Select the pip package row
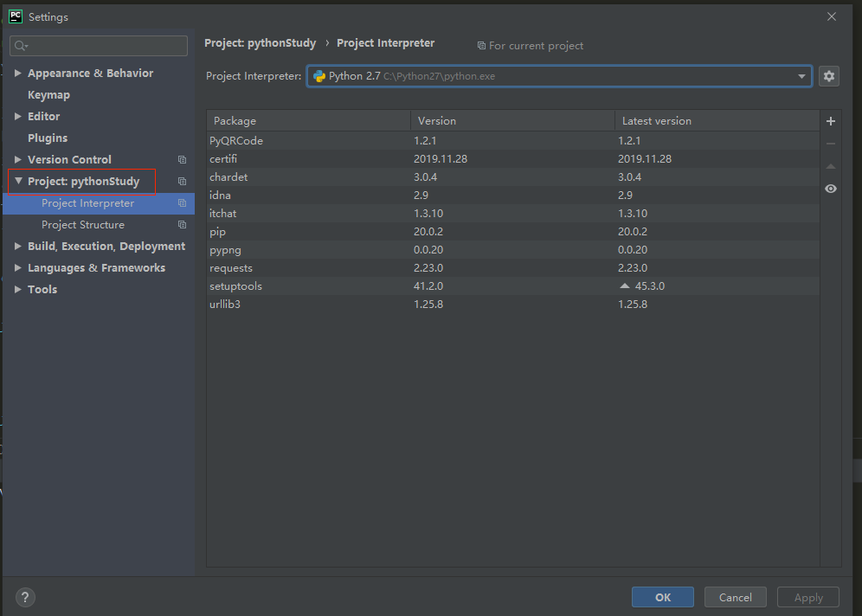 pyautogui.click(x=513, y=231)
